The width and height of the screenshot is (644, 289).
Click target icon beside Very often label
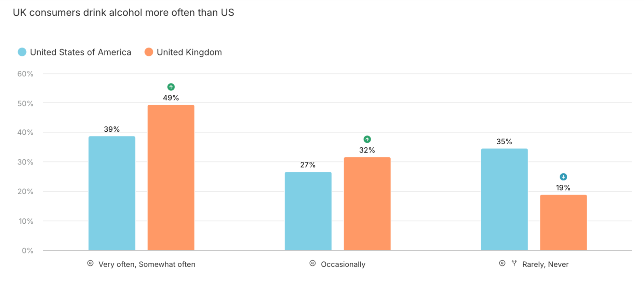point(90,263)
